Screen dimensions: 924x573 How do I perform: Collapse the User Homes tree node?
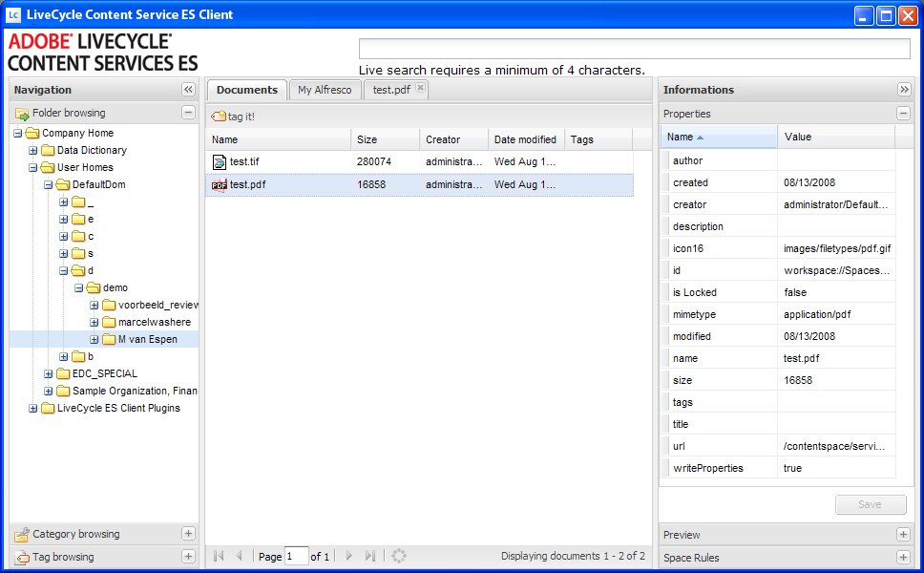coord(33,167)
